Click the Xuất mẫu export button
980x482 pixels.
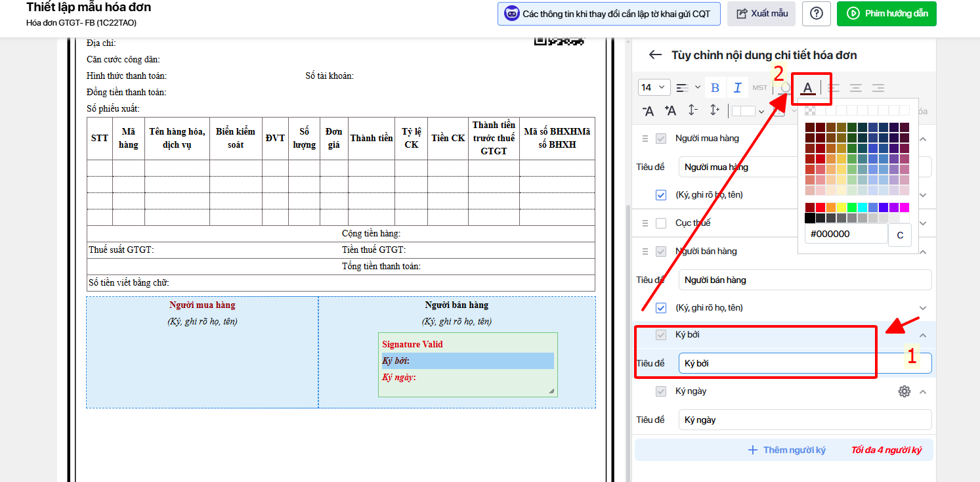tap(761, 14)
